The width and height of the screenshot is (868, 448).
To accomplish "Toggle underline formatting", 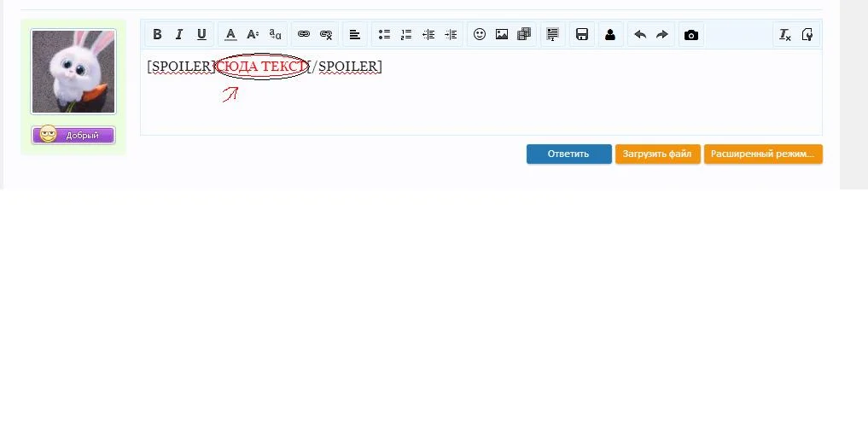I will [x=201, y=34].
